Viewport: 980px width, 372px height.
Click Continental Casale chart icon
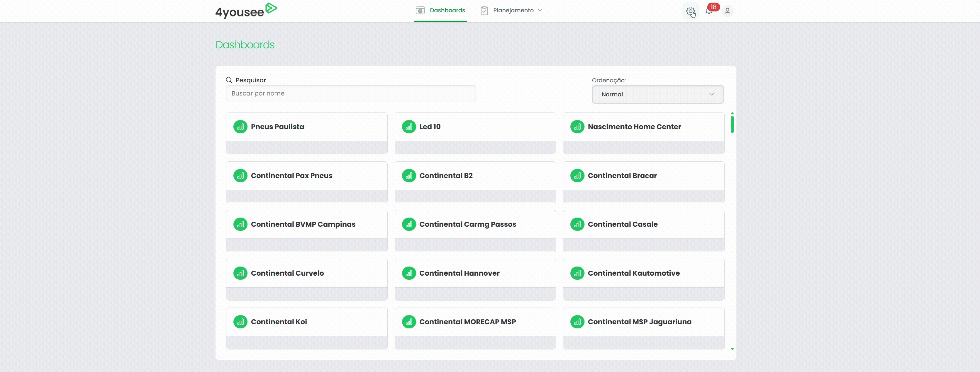577,225
